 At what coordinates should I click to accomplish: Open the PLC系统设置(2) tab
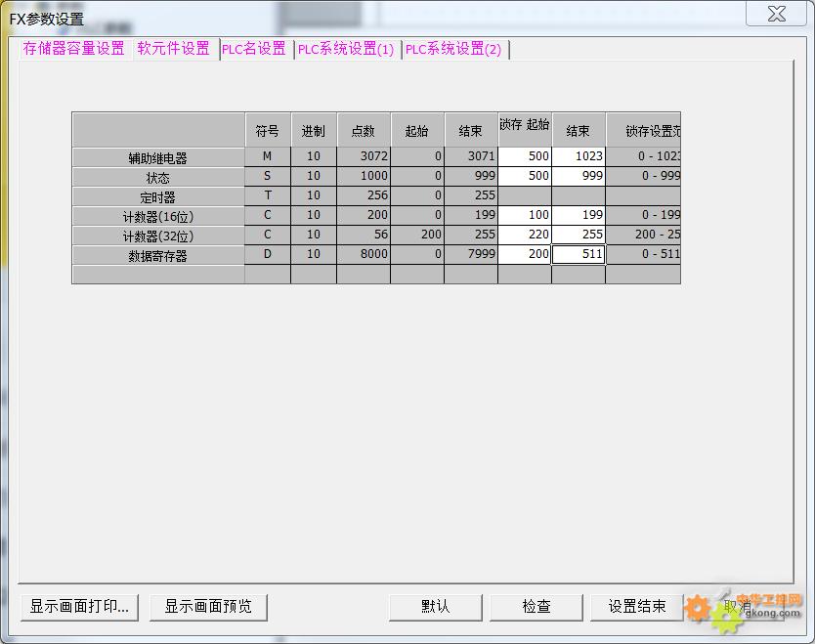point(453,49)
